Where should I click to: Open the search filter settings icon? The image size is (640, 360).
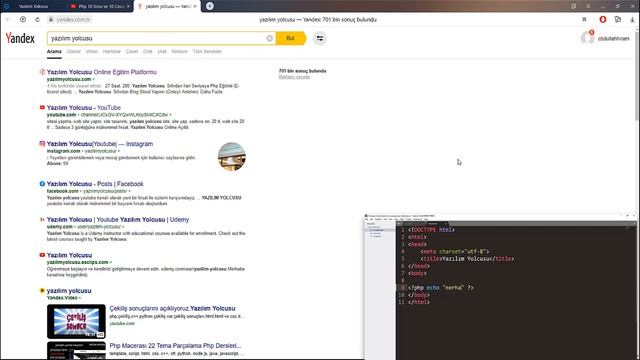(320, 38)
